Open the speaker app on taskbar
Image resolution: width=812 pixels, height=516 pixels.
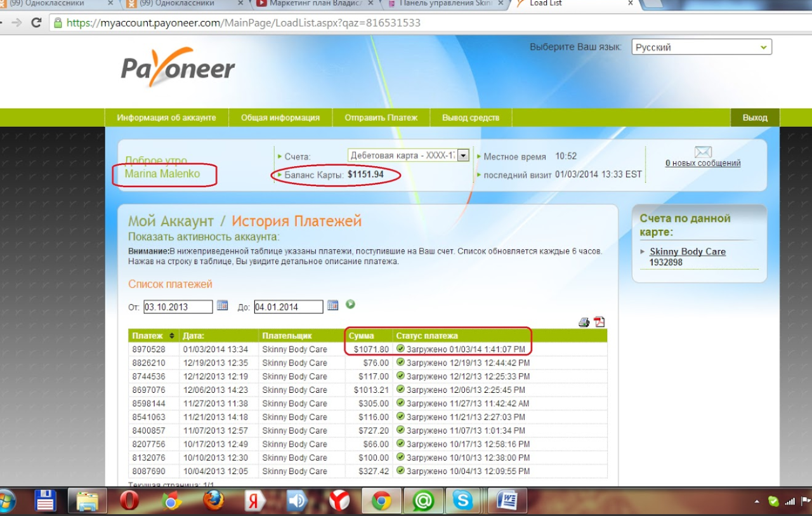click(297, 501)
